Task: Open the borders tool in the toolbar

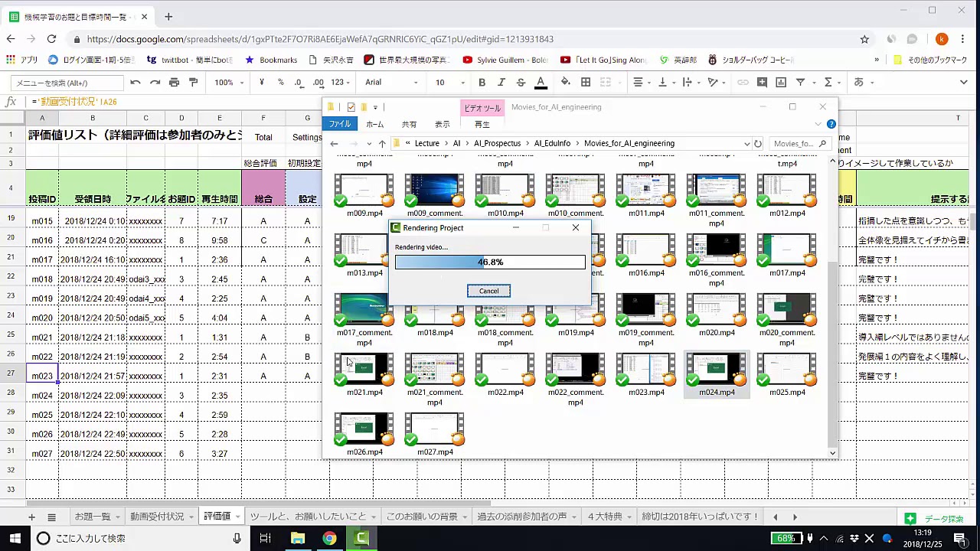Action: [586, 83]
